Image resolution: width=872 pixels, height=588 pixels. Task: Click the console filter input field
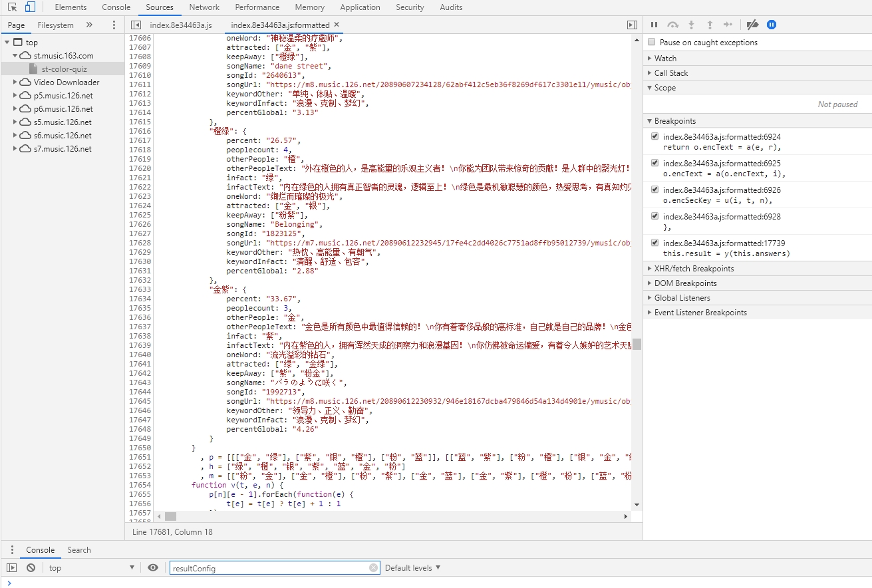click(269, 568)
